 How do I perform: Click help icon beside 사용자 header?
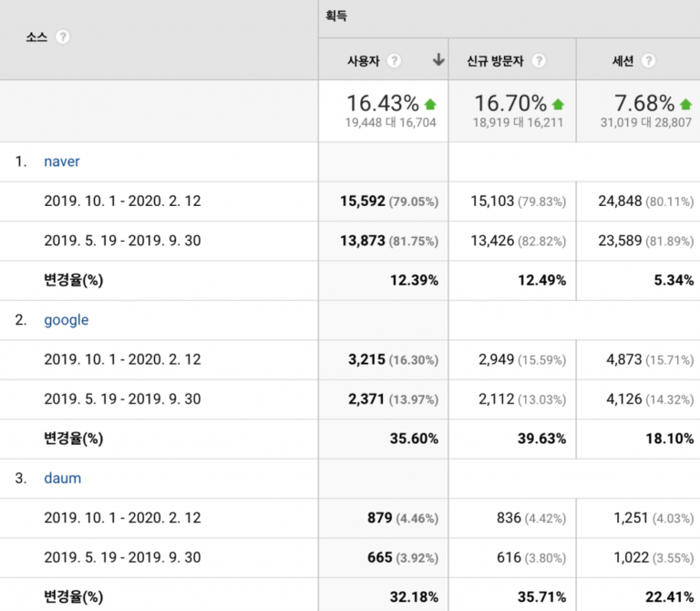[394, 61]
